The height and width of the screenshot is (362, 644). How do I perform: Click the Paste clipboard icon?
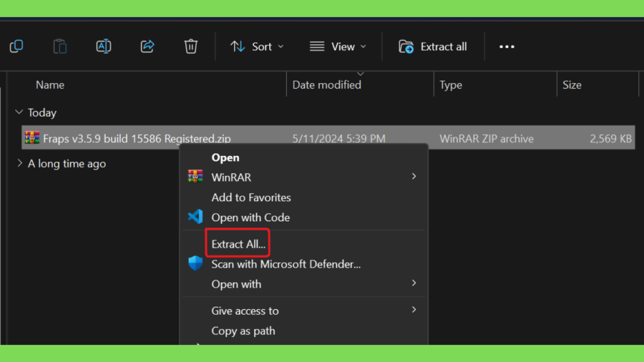click(x=60, y=47)
